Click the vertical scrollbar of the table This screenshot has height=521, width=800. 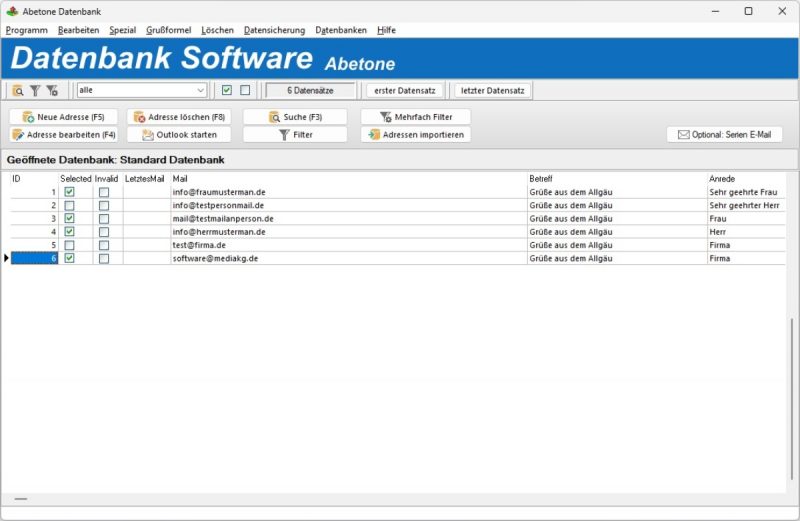pyautogui.click(x=792, y=399)
